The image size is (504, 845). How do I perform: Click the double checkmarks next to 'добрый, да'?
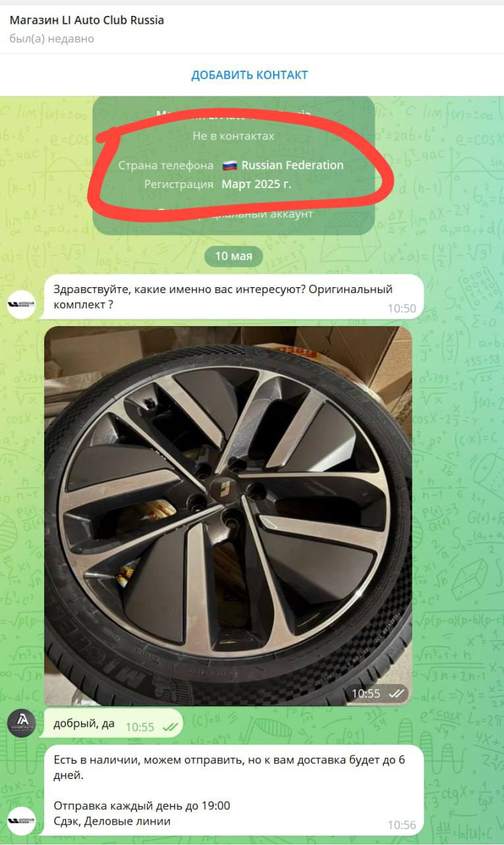pos(170,727)
